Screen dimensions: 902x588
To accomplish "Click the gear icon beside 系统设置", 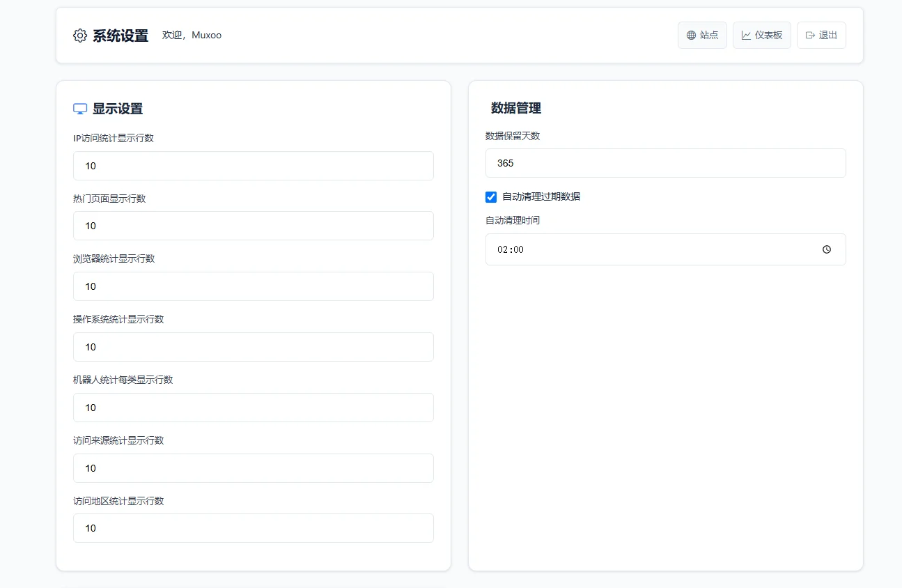I will (80, 36).
